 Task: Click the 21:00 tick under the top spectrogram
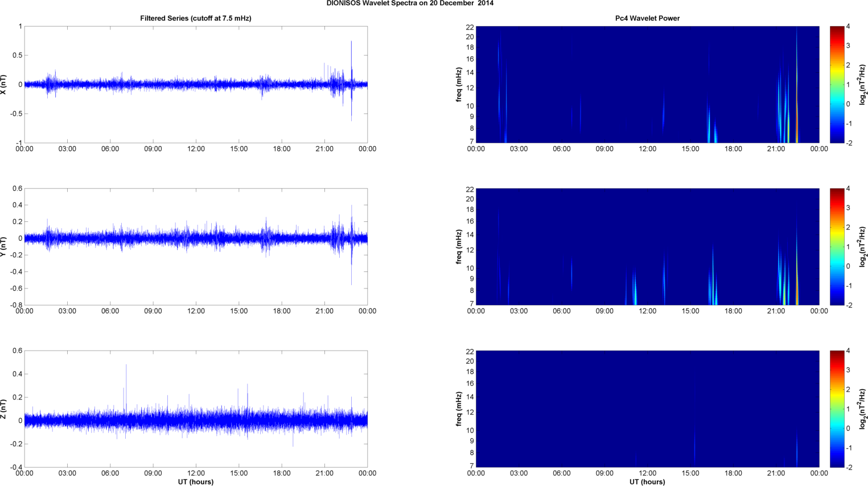[x=776, y=149]
